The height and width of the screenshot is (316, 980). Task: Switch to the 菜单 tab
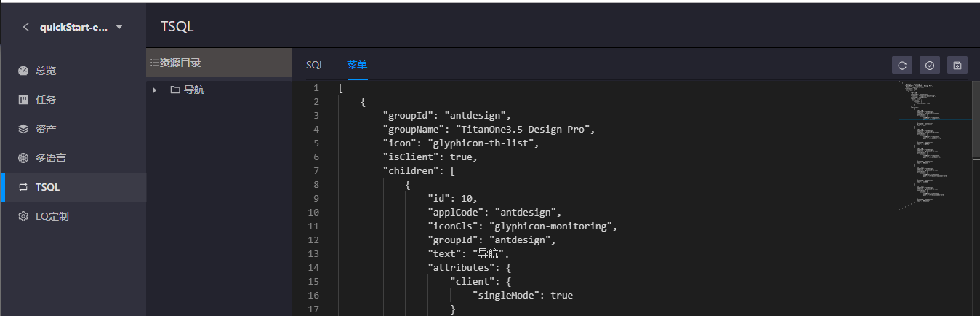pyautogui.click(x=357, y=65)
